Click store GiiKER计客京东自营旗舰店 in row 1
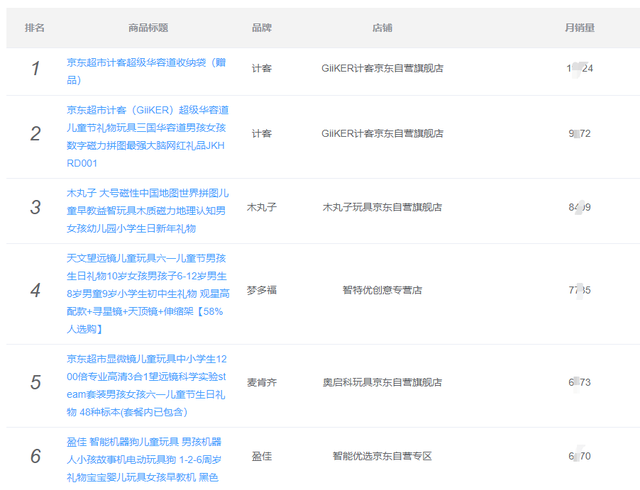Image resolution: width=640 pixels, height=490 pixels. [x=382, y=68]
